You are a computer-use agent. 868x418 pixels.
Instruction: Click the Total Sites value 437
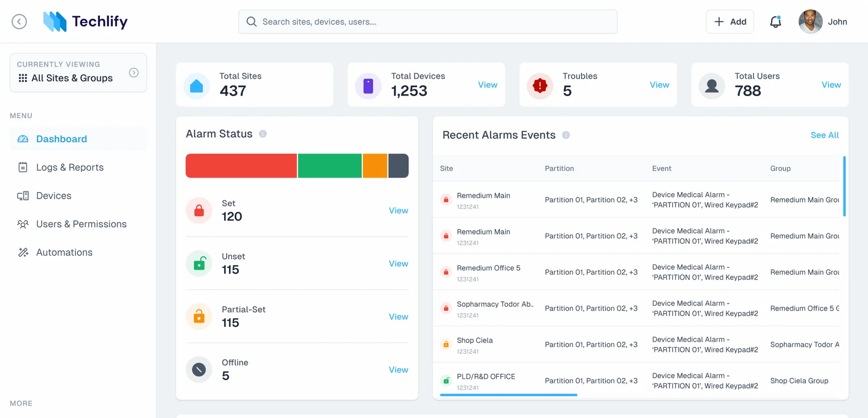coord(233,91)
